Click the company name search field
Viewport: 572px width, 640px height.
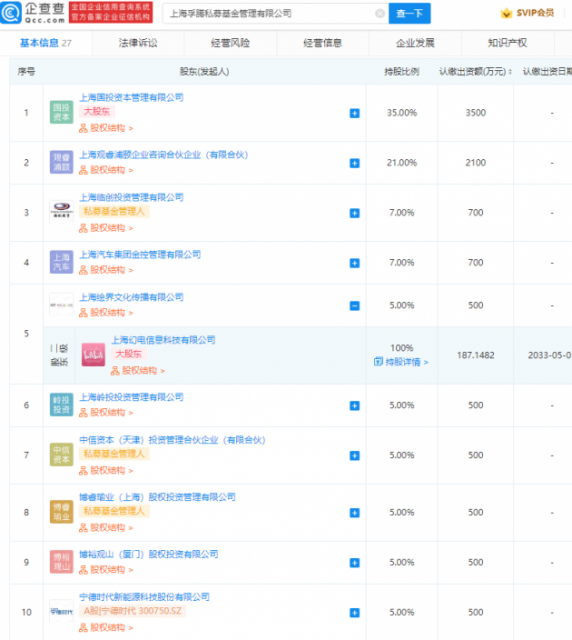tap(269, 13)
